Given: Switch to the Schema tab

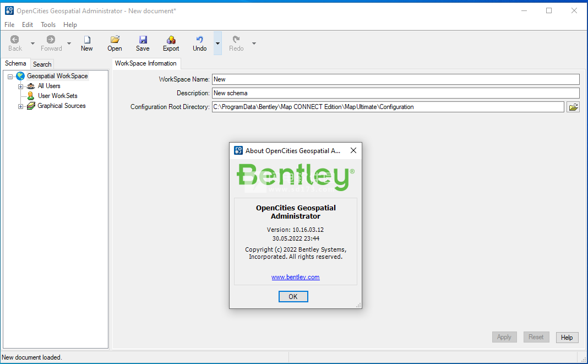Looking at the screenshot, I should pos(15,63).
